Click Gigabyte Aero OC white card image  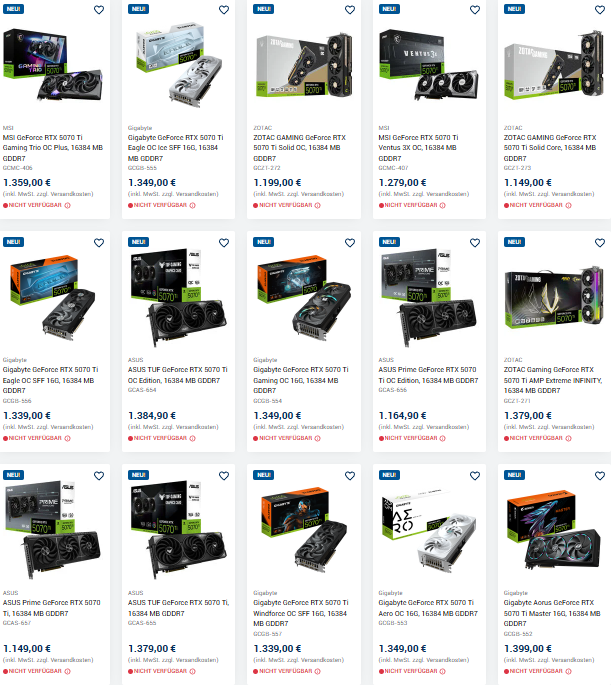click(429, 529)
